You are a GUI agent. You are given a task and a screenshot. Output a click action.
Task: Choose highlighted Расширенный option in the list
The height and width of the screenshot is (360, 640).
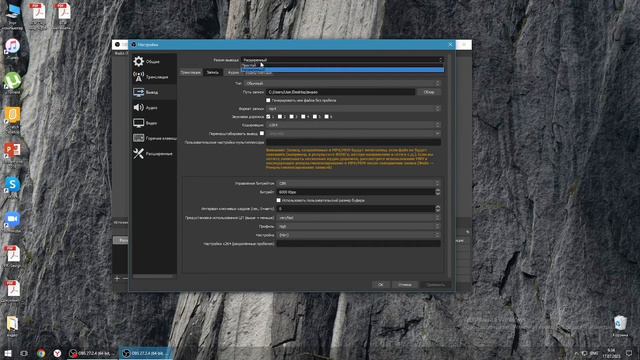pos(342,70)
